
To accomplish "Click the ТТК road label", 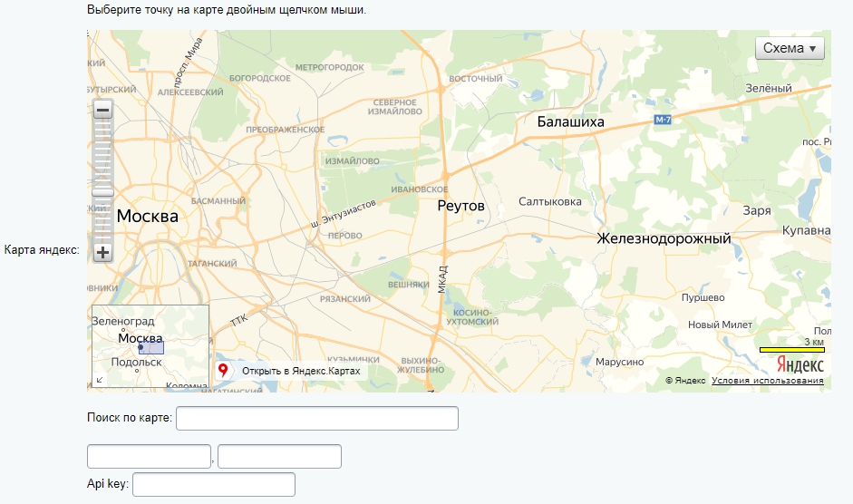I will 238,319.
